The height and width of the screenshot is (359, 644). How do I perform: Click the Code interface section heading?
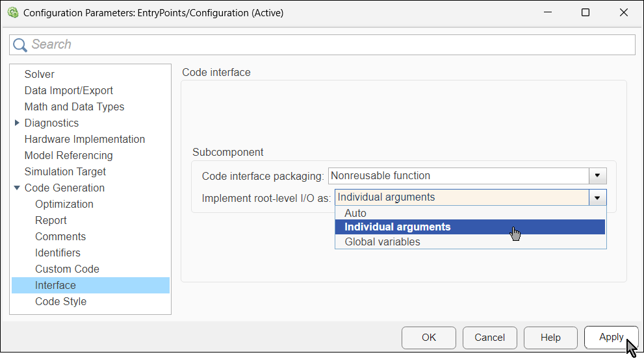click(216, 72)
